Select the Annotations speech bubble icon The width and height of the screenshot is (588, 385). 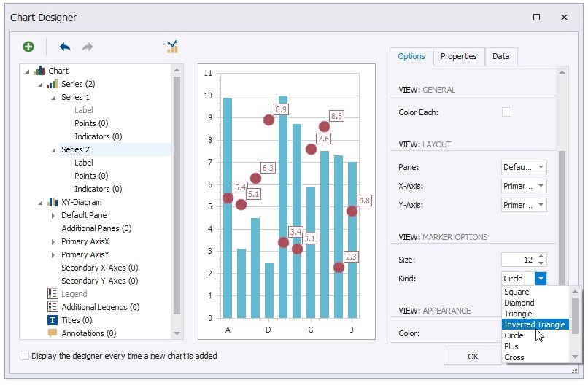tap(53, 333)
